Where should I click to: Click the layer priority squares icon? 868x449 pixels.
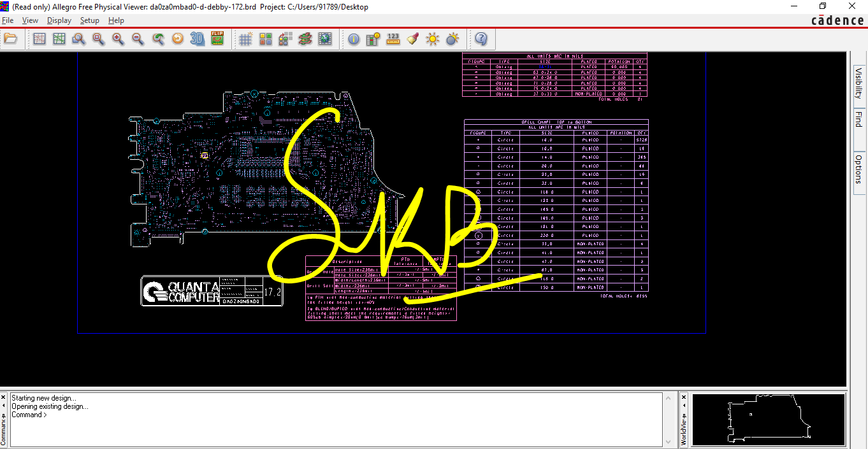click(286, 39)
